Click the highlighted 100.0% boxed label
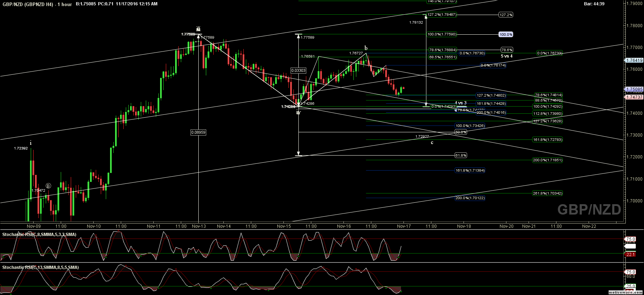This screenshot has width=644, height=295. coord(506,35)
